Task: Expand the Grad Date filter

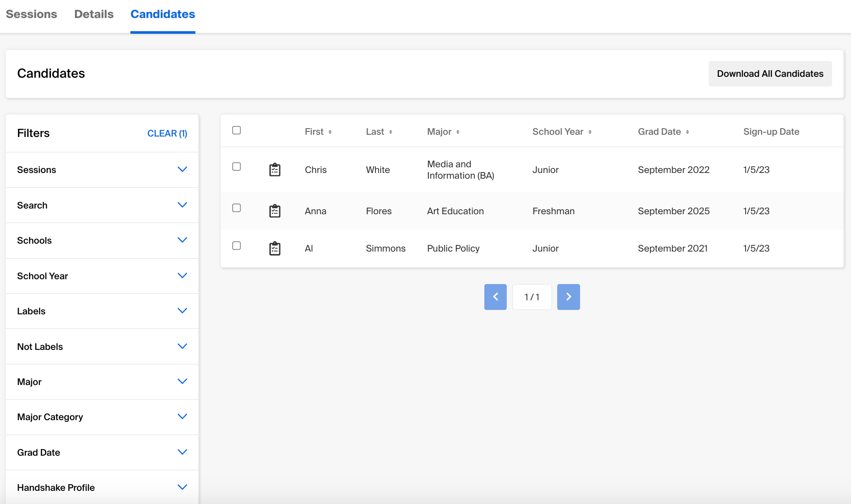Action: [102, 452]
